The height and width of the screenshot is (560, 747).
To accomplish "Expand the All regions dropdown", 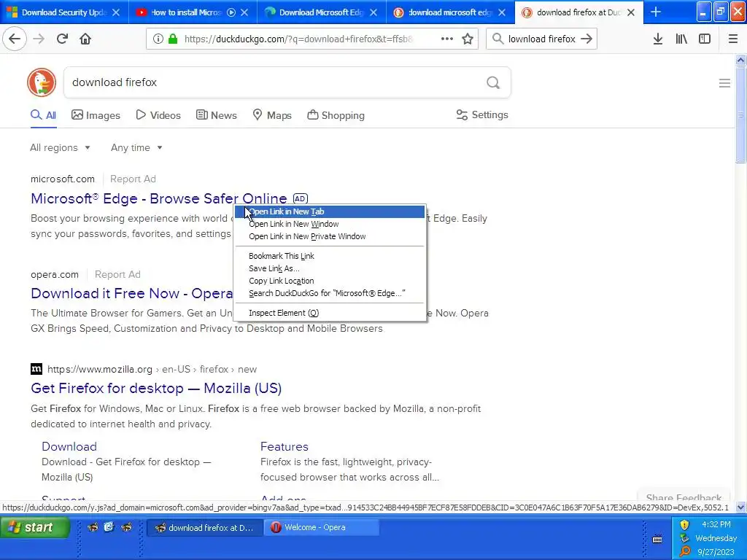I will pos(60,147).
